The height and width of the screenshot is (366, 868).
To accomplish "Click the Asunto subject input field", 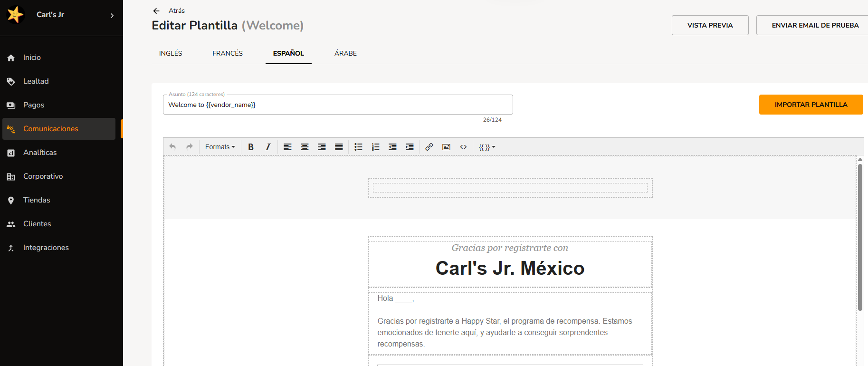I will 338,105.
